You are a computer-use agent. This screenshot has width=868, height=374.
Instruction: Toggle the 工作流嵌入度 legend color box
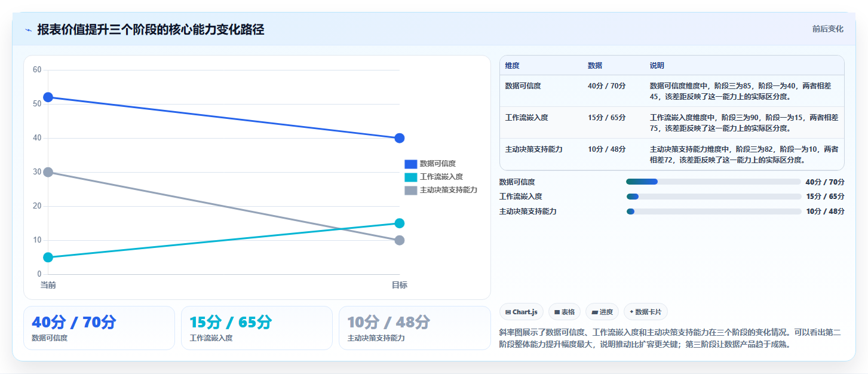410,177
